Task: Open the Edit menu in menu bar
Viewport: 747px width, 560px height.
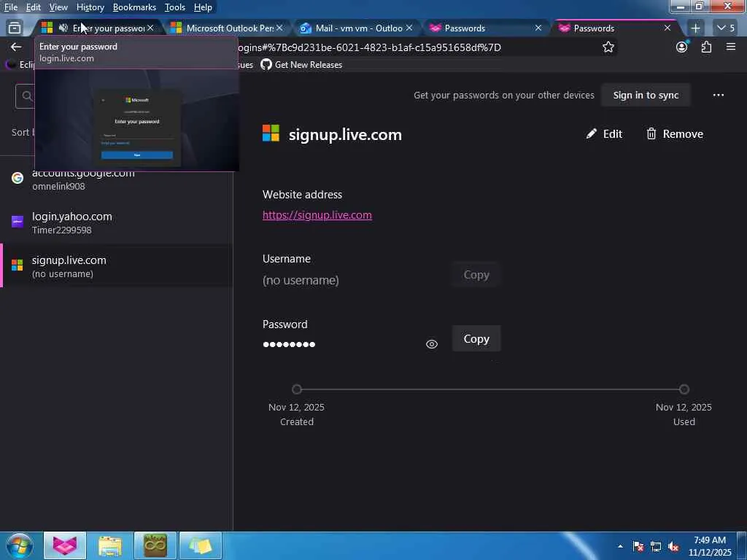Action: pyautogui.click(x=34, y=7)
